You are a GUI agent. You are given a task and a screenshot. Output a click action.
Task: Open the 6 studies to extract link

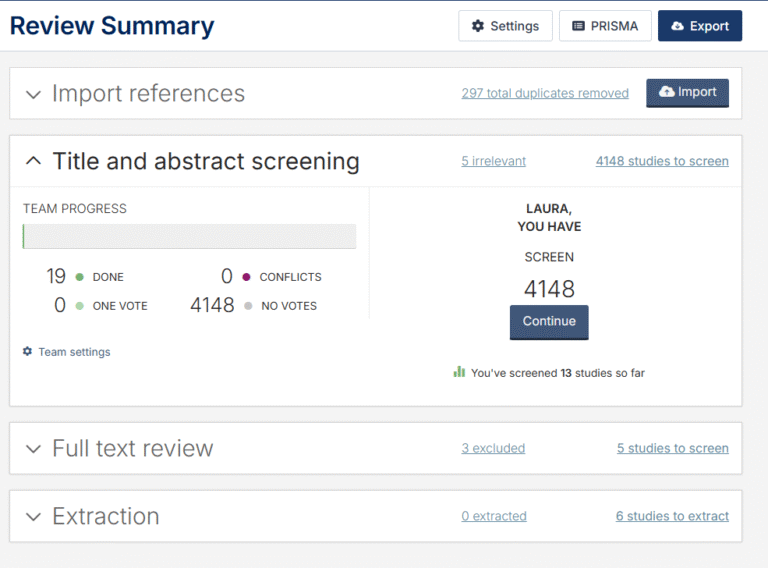pos(672,516)
